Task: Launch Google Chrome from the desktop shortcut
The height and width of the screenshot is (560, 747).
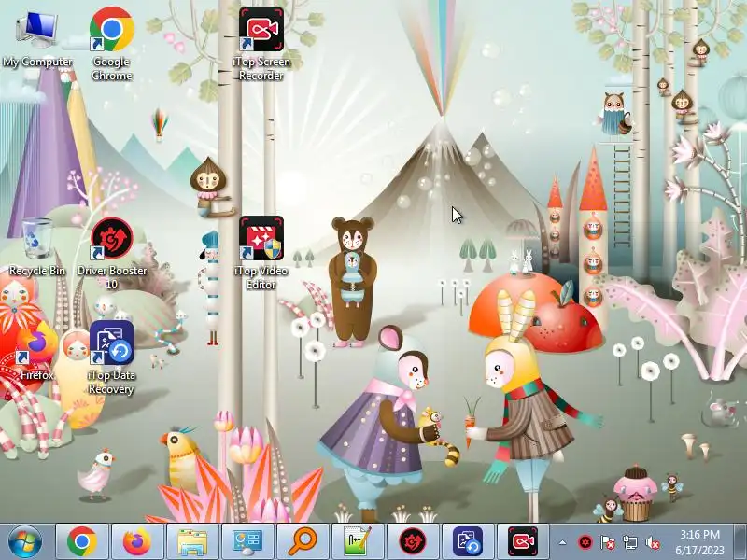Action: click(x=111, y=43)
